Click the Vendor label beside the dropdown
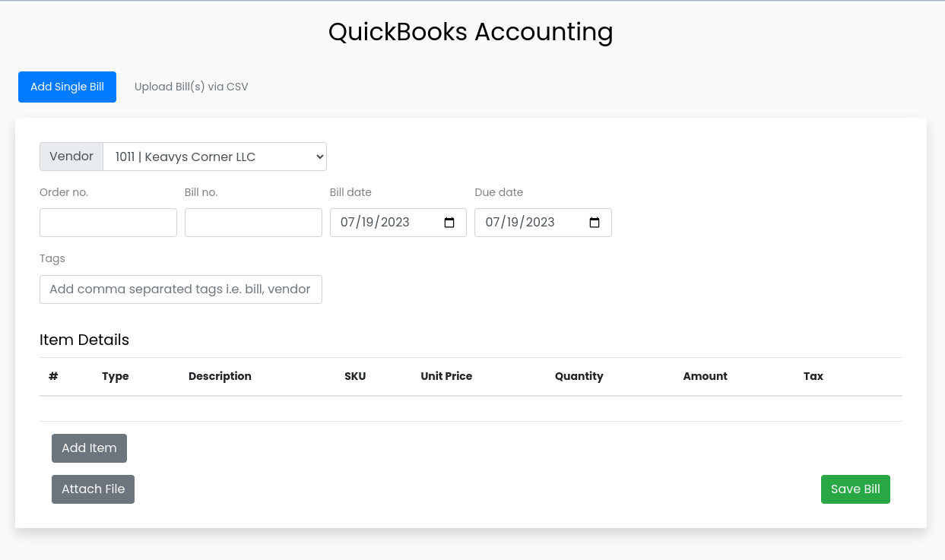Image resolution: width=945 pixels, height=560 pixels. click(x=71, y=157)
